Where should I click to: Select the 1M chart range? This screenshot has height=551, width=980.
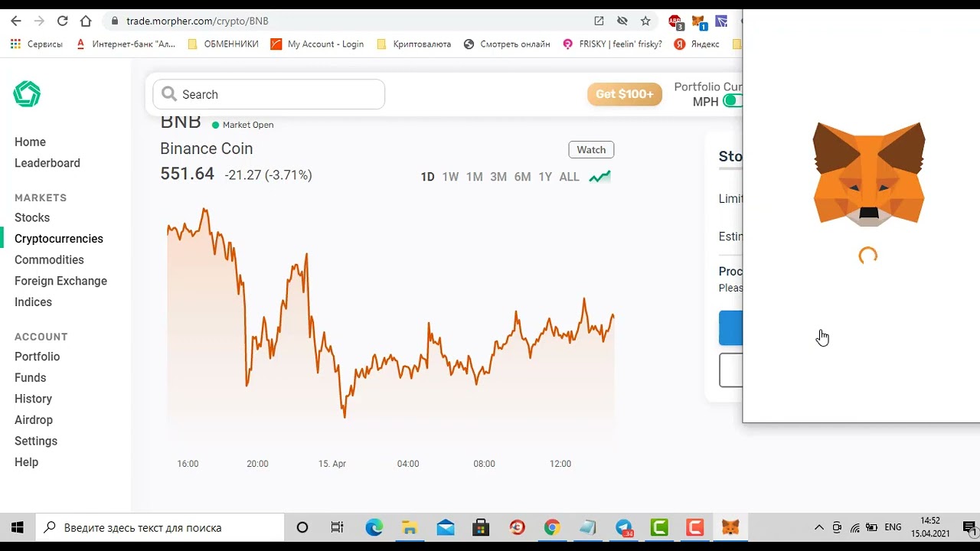click(x=475, y=177)
